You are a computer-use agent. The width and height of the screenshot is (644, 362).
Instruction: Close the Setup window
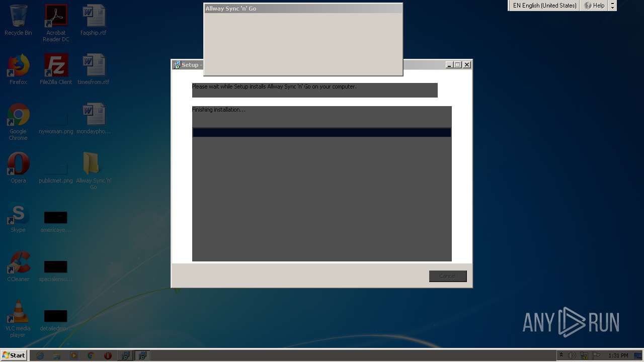467,65
